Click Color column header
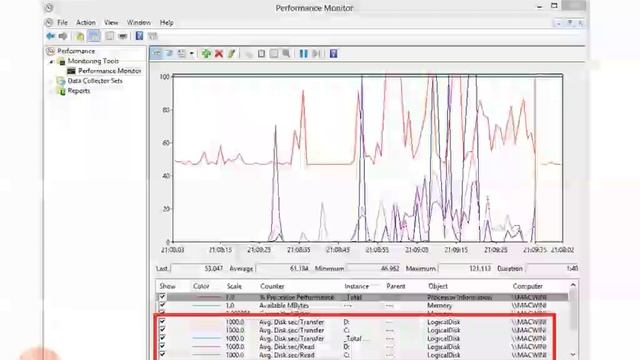The height and width of the screenshot is (360, 640). 201,286
